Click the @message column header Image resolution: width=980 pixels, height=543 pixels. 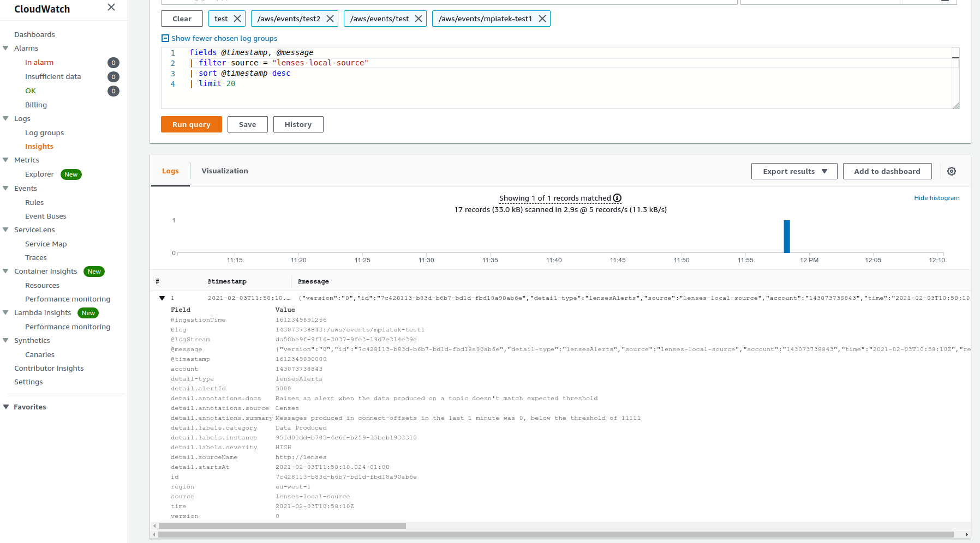tap(313, 281)
